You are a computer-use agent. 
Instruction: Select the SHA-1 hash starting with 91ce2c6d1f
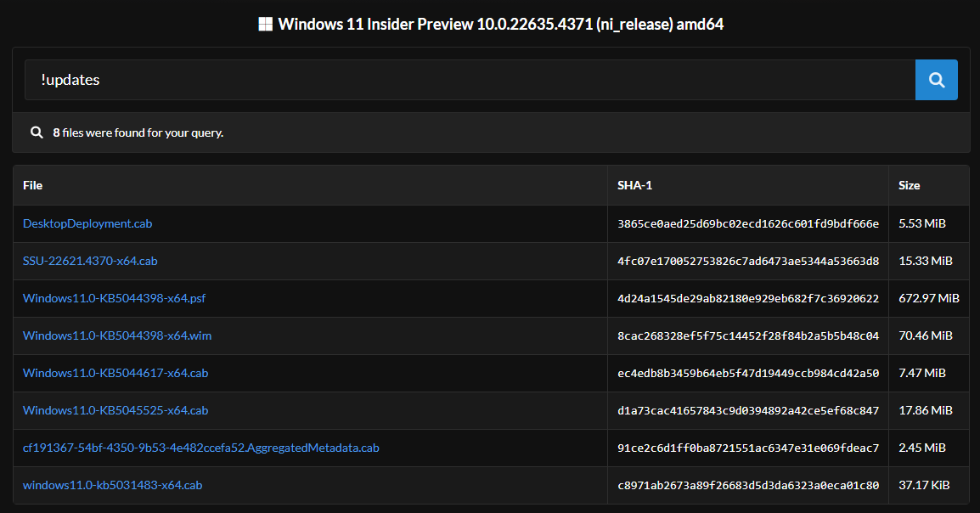748,448
